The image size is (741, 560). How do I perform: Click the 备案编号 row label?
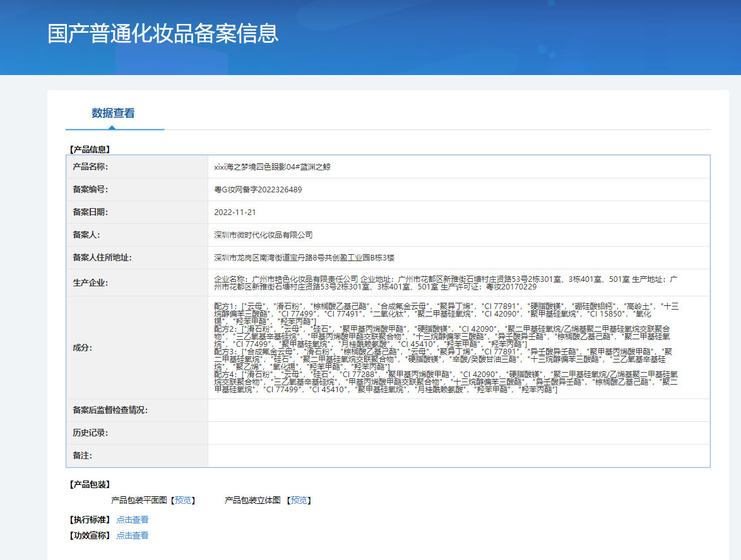[x=90, y=189]
